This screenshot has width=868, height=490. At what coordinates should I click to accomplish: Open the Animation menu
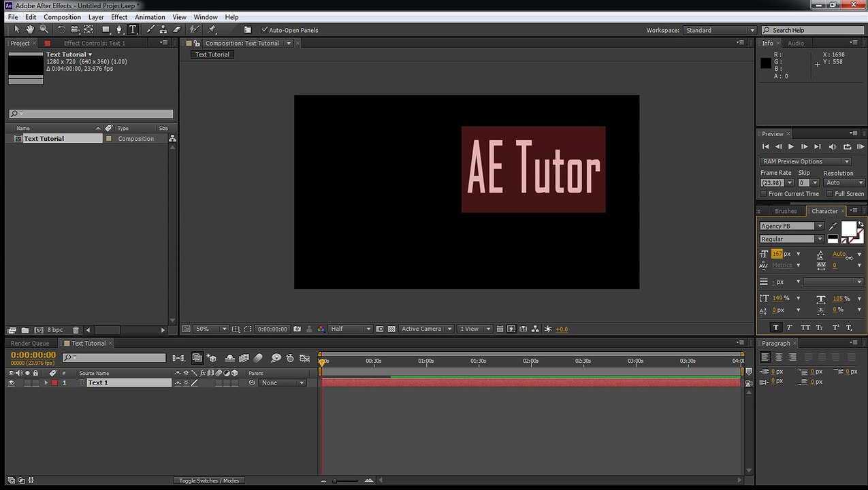[150, 17]
